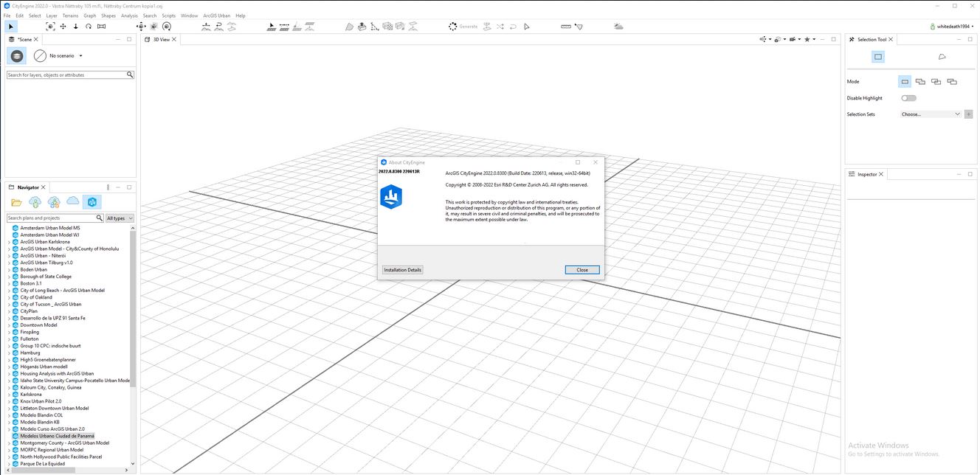Select the arrow Selection tool in the toolbar
This screenshot has width=980, height=475.
[x=11, y=27]
